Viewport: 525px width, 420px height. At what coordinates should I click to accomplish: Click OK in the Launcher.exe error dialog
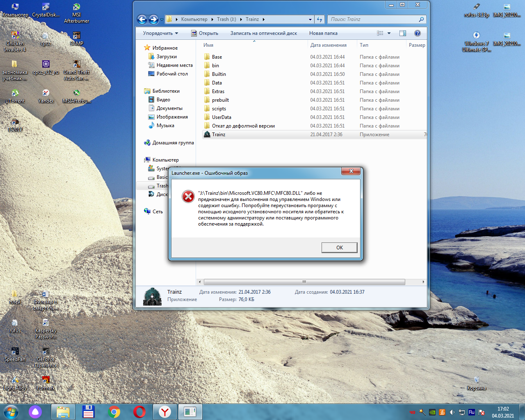tap(339, 247)
